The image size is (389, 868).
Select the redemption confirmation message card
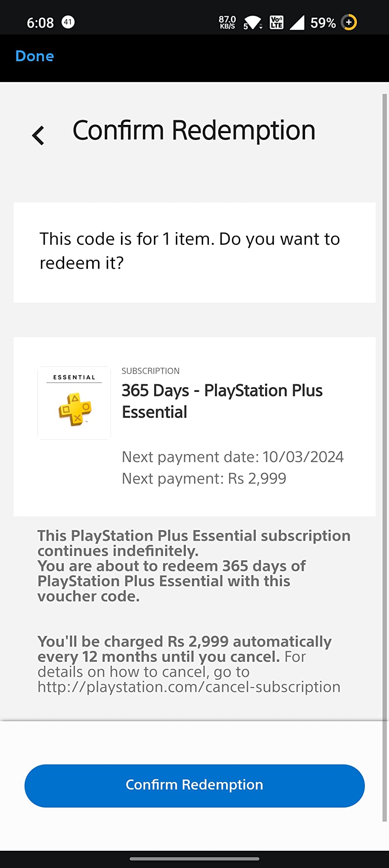[194, 251]
